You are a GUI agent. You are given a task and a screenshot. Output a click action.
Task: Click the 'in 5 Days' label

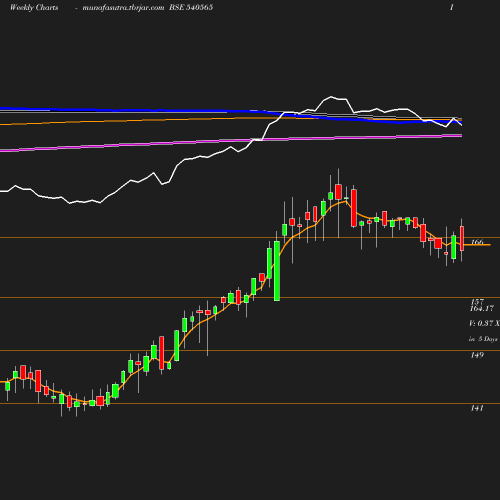pos(483,339)
